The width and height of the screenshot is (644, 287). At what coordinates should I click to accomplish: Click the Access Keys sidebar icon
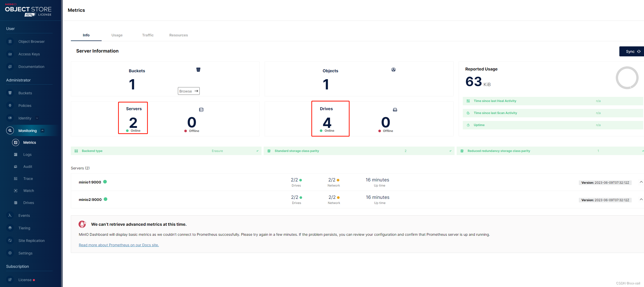click(10, 54)
